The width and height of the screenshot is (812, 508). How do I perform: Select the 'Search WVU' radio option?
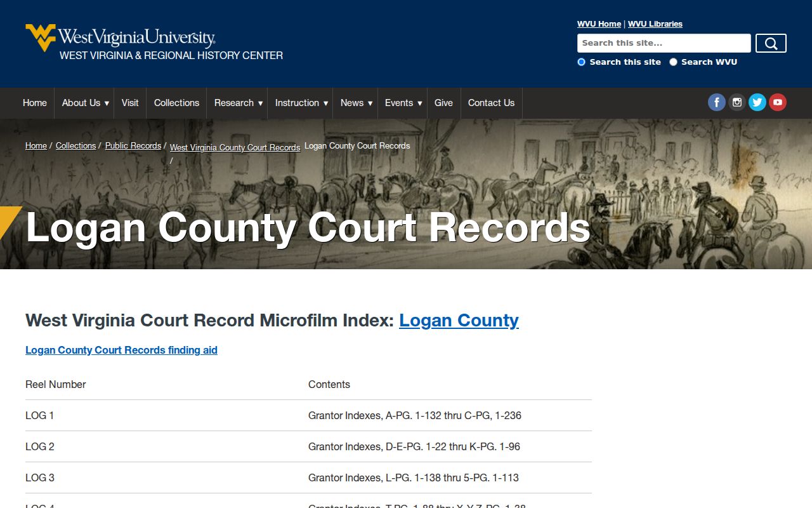(x=673, y=62)
